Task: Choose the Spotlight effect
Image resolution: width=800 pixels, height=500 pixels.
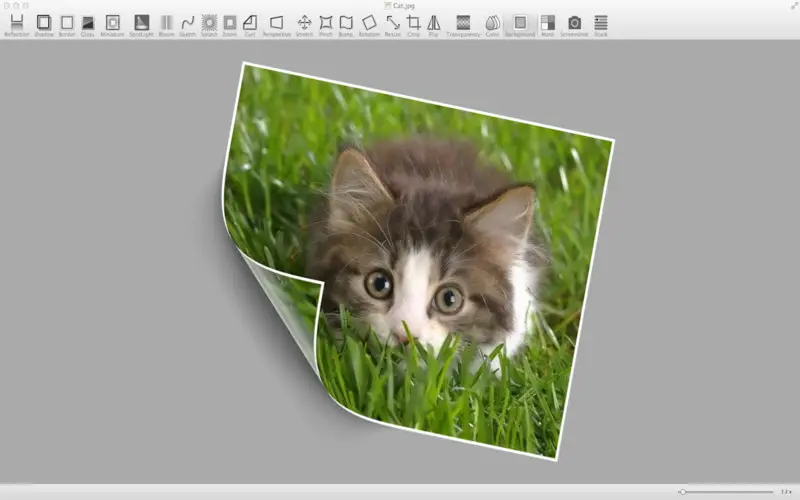Action: pyautogui.click(x=141, y=26)
